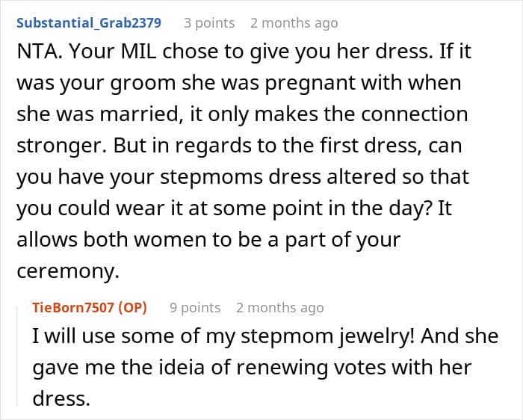Image resolution: width=523 pixels, height=420 pixels.
Task: Open the OP reply's "2 months ago" timestamp
Action: pyautogui.click(x=280, y=307)
